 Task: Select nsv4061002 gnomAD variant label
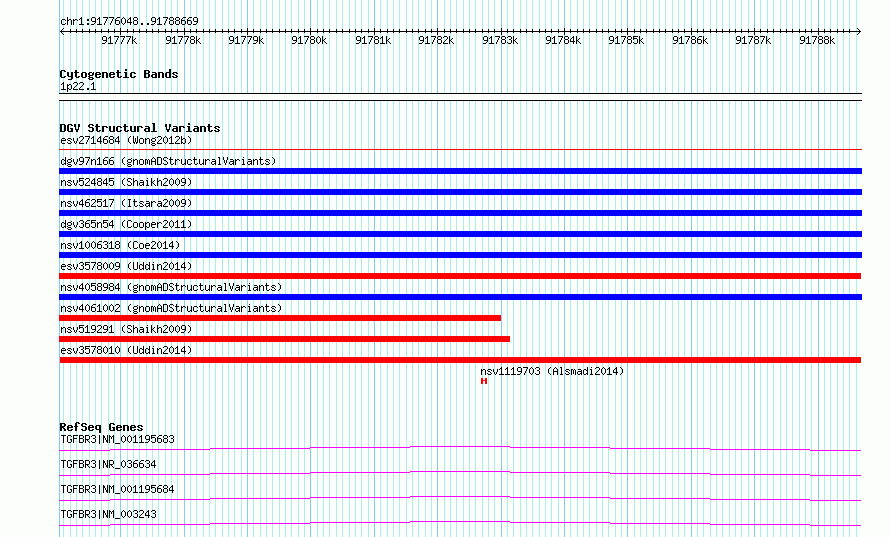pyautogui.click(x=171, y=308)
